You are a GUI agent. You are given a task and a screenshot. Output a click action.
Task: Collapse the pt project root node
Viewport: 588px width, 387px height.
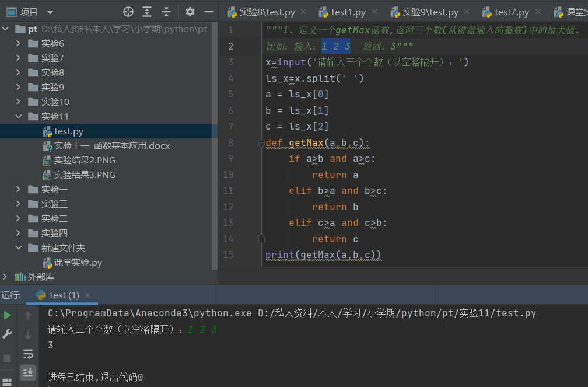[x=5, y=29]
